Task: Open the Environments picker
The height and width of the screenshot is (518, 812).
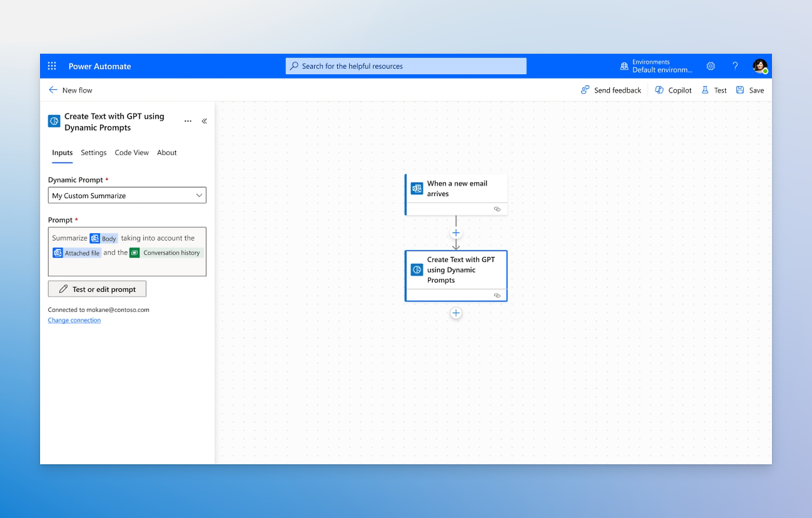Action: [x=656, y=66]
